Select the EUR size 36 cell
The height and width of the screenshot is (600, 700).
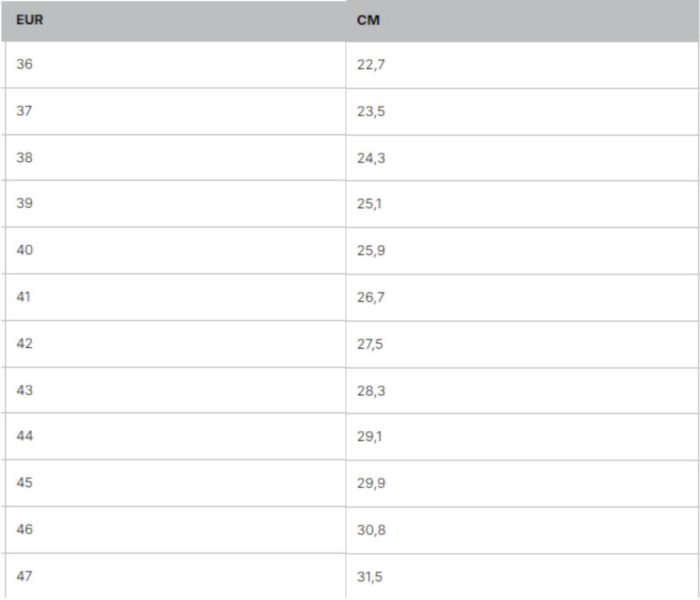25,64
